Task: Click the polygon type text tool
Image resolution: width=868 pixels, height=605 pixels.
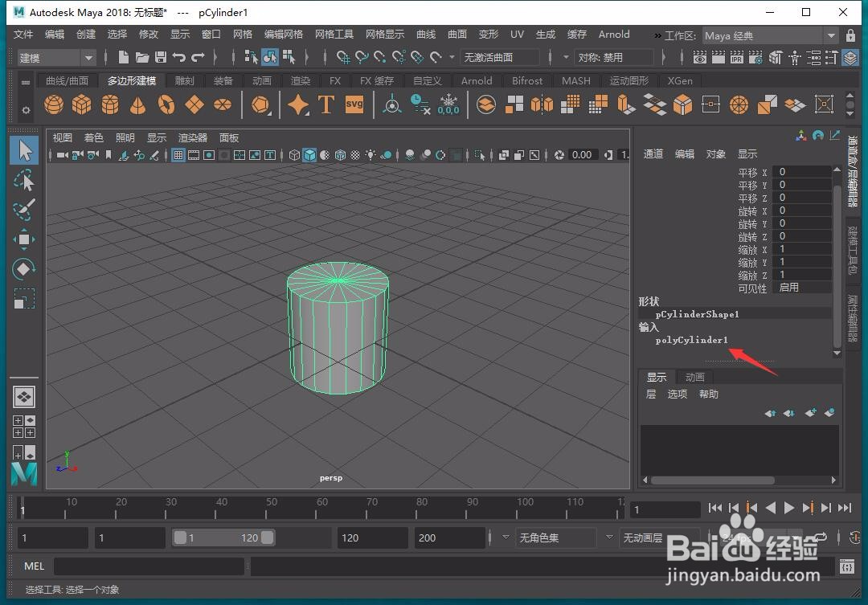Action: point(326,104)
